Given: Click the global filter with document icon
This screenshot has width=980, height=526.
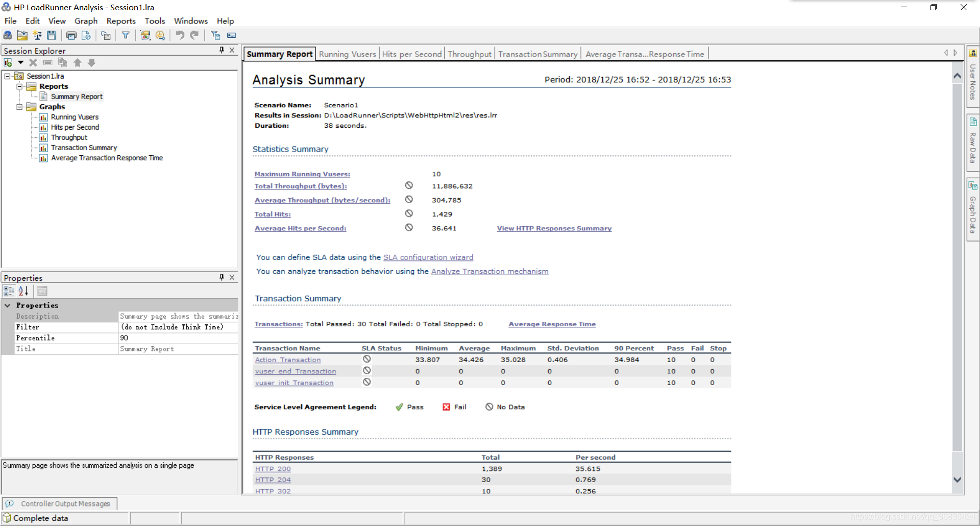Looking at the screenshot, I should (215, 35).
